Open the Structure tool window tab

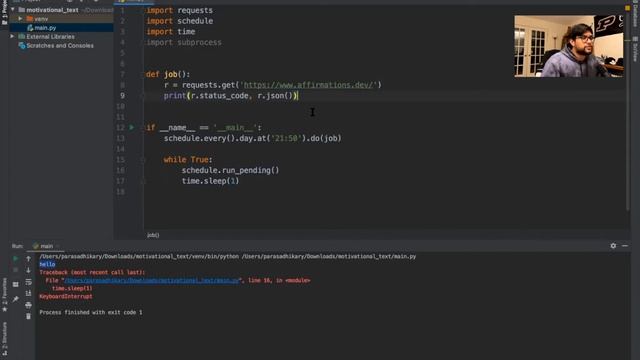tap(5, 339)
